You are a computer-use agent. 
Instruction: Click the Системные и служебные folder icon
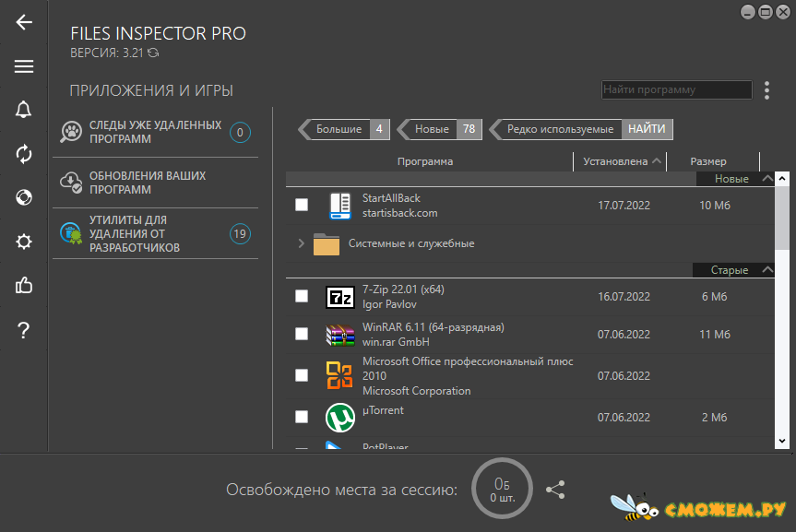tap(327, 244)
